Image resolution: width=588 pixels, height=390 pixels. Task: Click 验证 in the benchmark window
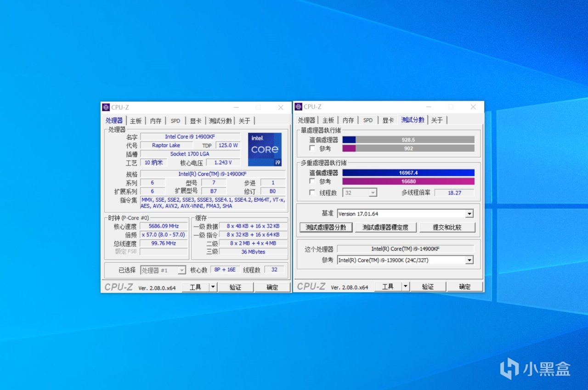pyautogui.click(x=428, y=287)
